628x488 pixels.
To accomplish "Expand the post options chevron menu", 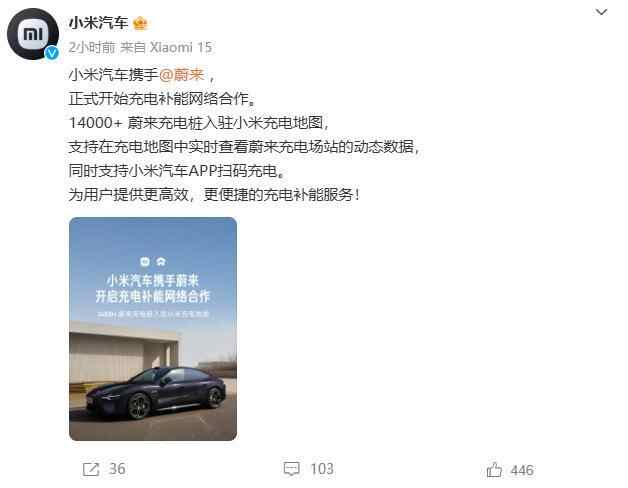I will pos(601,12).
